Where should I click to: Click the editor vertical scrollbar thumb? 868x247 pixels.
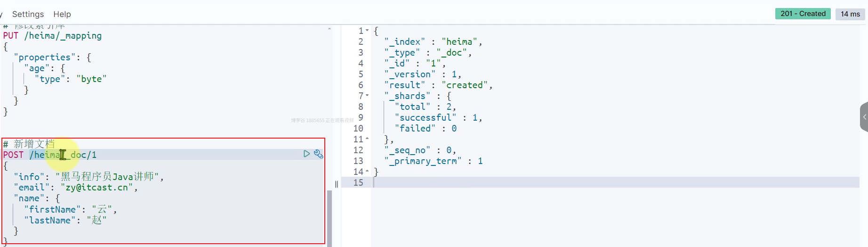330,218
